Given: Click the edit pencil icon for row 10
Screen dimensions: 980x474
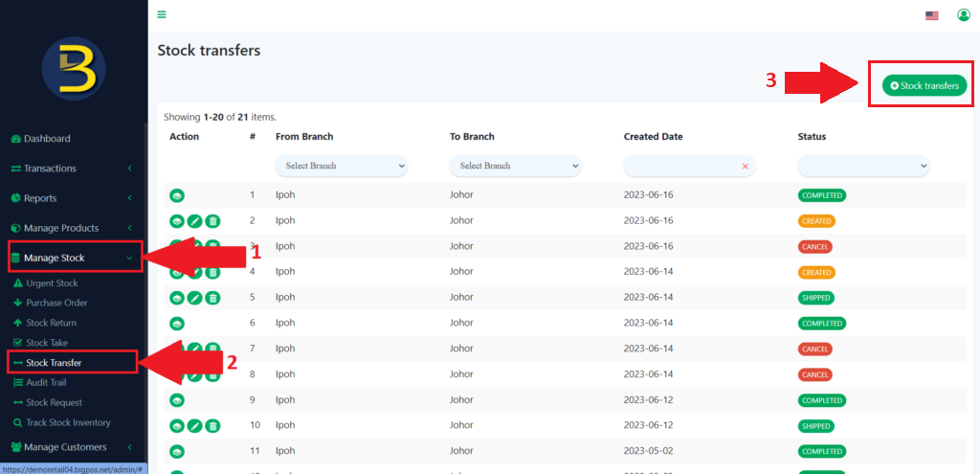Looking at the screenshot, I should coord(194,426).
